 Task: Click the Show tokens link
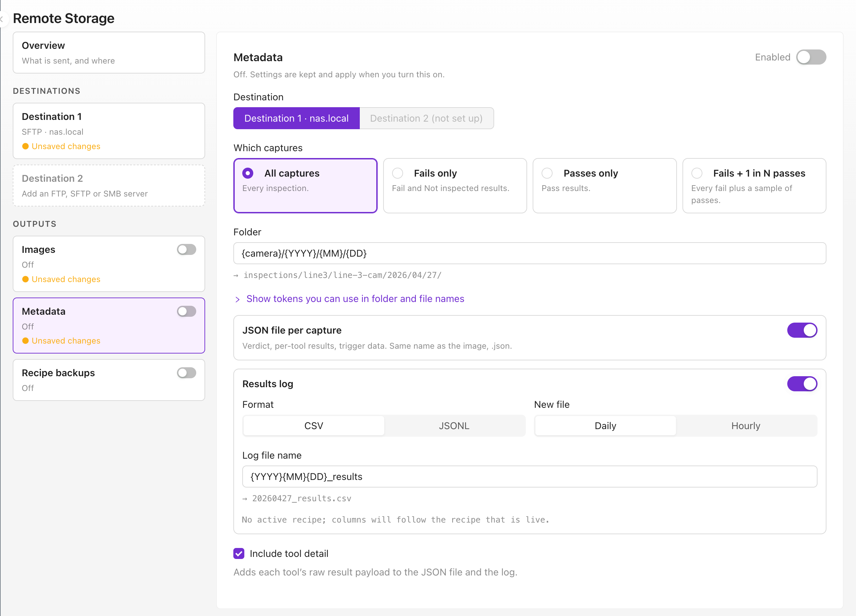coord(355,299)
